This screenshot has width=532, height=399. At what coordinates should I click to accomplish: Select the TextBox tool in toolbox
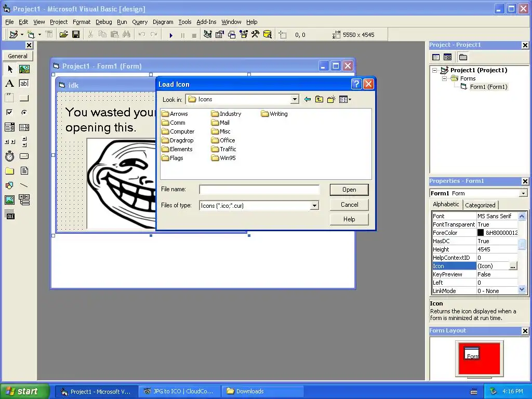click(x=24, y=84)
